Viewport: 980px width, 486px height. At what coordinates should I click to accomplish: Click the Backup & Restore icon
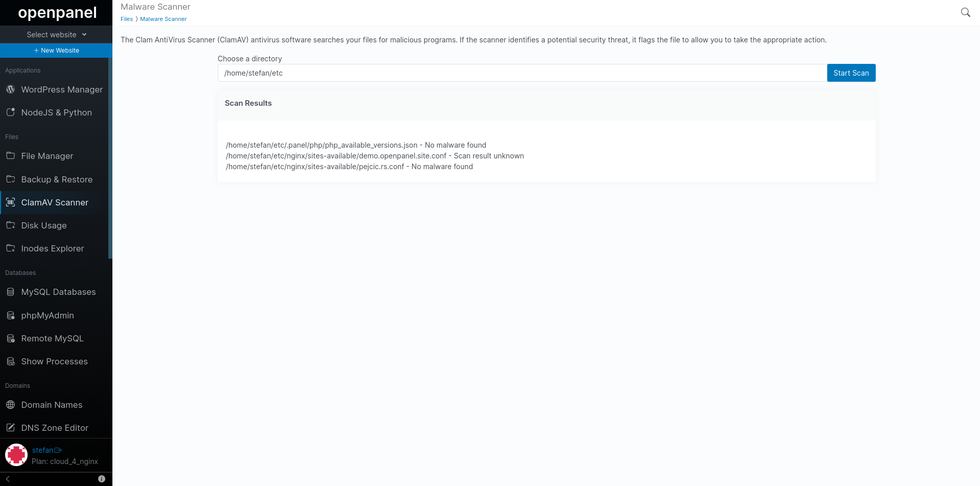click(x=10, y=179)
